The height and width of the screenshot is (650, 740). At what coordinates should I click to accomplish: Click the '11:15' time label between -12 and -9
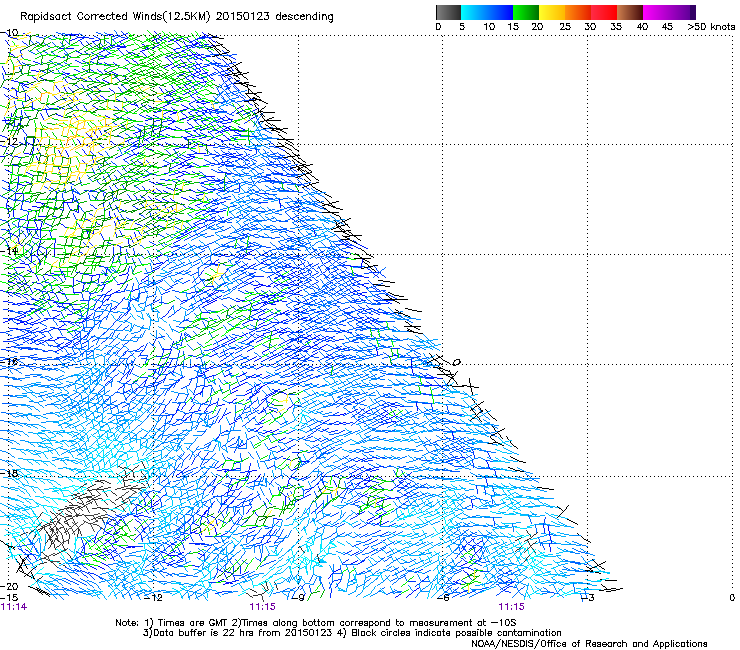262,607
